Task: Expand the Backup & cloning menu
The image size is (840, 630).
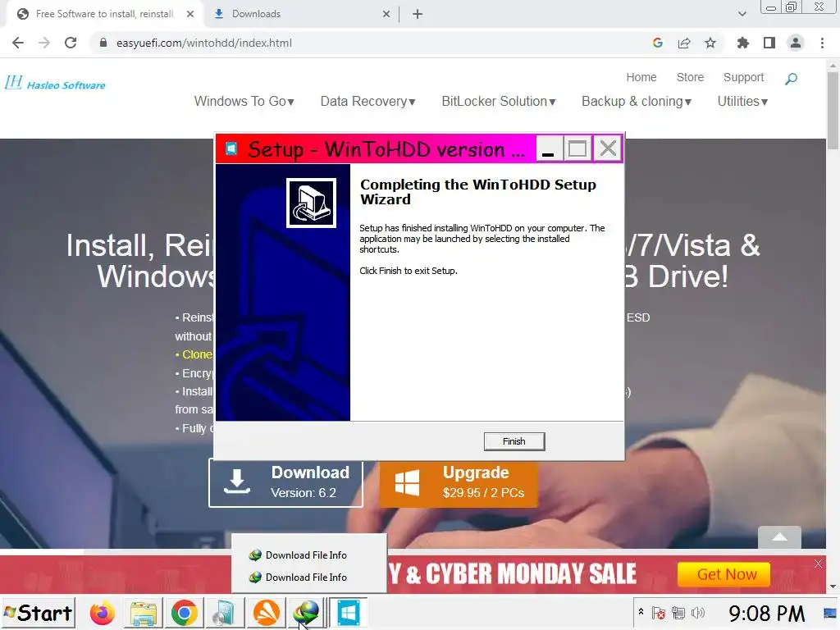Action: pyautogui.click(x=637, y=101)
